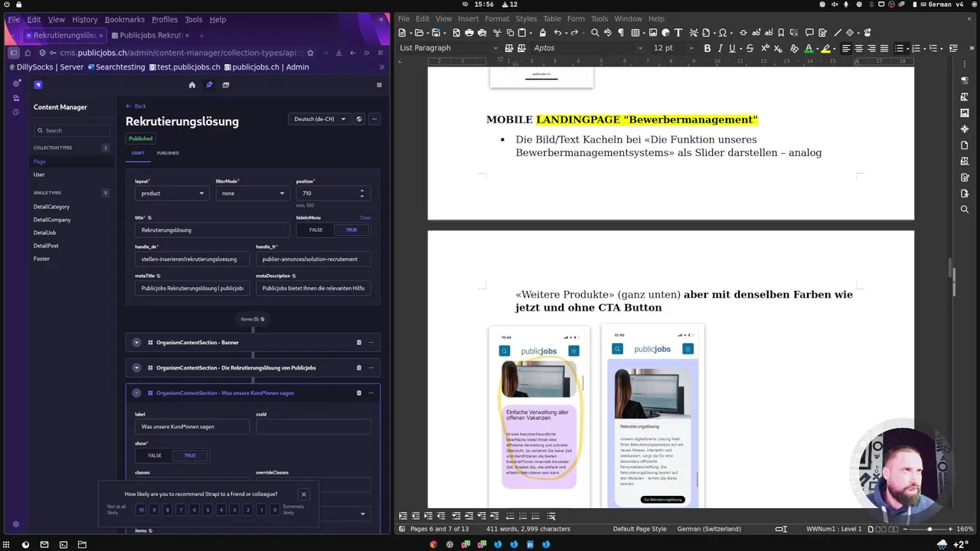Center the paragraph in Writer
Image resolution: width=980 pixels, height=551 pixels.
tap(858, 48)
